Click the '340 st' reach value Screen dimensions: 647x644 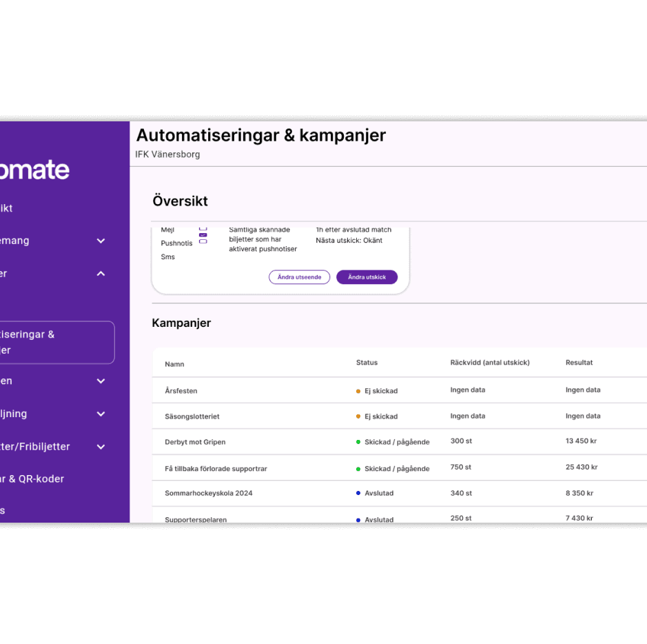[461, 493]
